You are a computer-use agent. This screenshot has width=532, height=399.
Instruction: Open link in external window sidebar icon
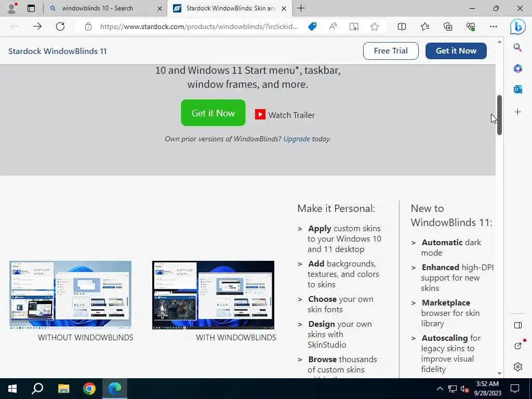click(518, 345)
